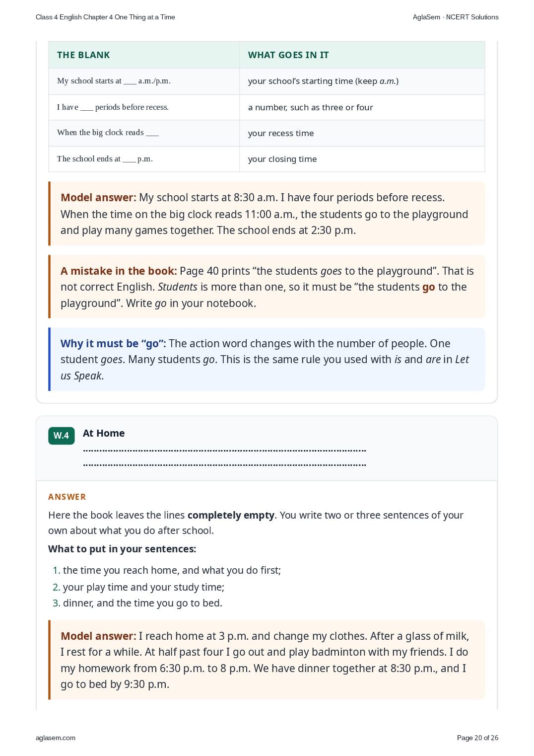Click the 'My school starts at' table cell
The height and width of the screenshot is (756, 534).
click(x=144, y=81)
